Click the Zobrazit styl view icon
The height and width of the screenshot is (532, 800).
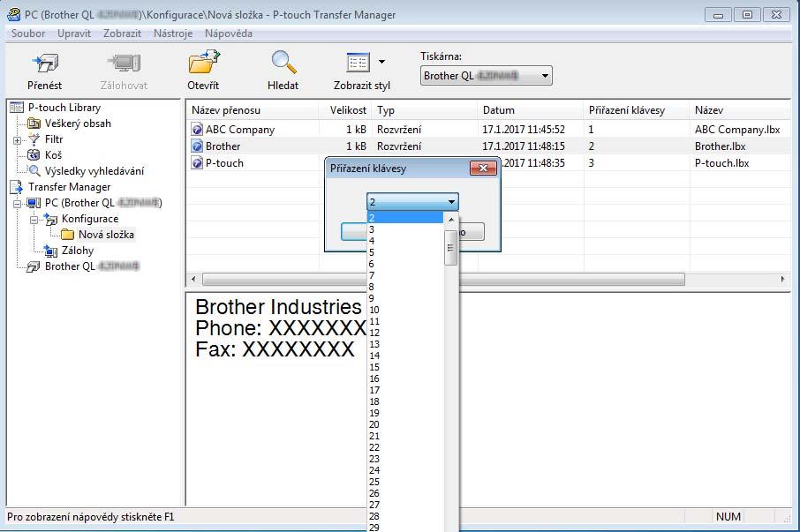pyautogui.click(x=358, y=62)
